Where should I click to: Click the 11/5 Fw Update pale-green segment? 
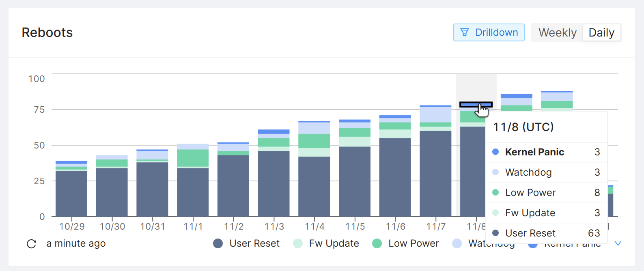point(355,142)
